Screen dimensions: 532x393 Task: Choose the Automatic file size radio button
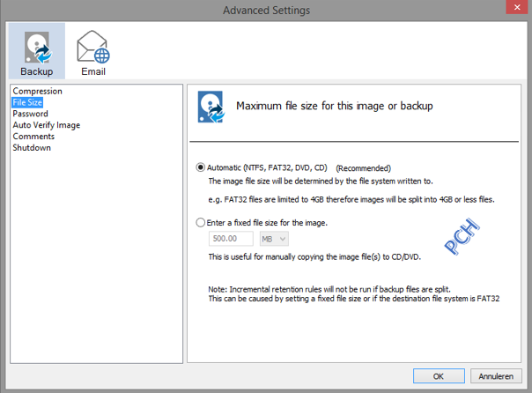[x=201, y=167]
